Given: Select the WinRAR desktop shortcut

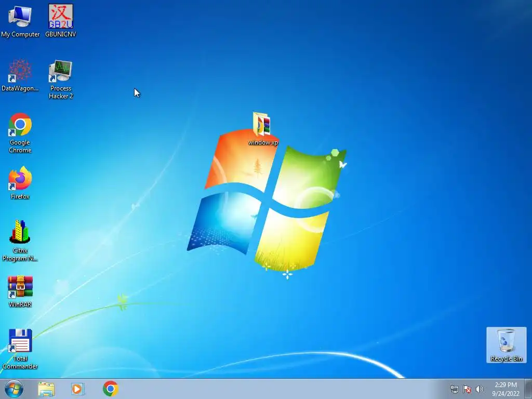Looking at the screenshot, I should (20, 291).
